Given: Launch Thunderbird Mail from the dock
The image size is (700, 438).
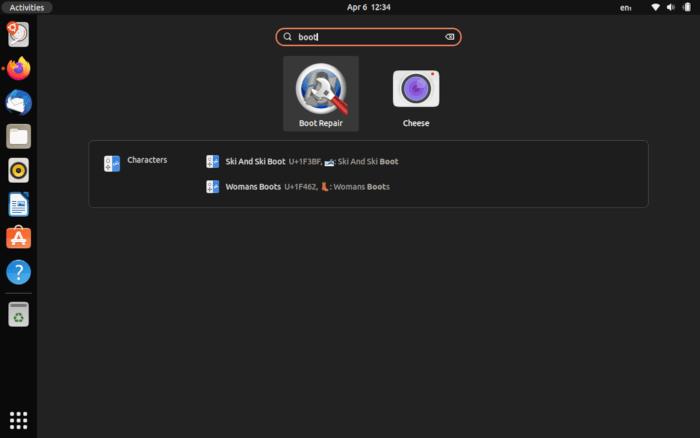Looking at the screenshot, I should (18, 102).
